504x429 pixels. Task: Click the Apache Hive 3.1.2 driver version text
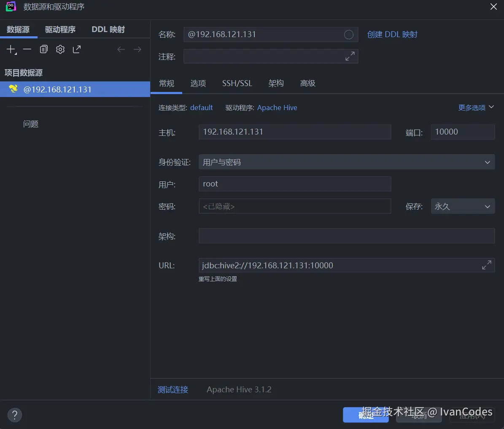point(239,389)
